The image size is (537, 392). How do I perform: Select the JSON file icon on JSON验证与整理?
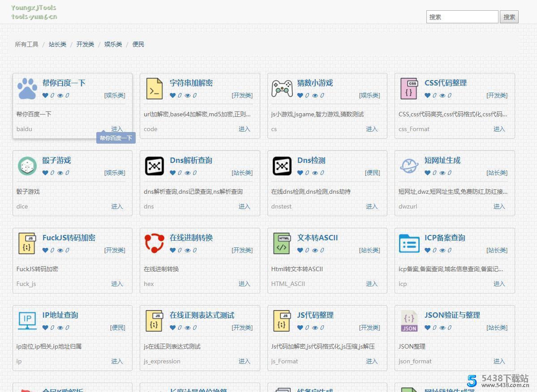(x=409, y=320)
